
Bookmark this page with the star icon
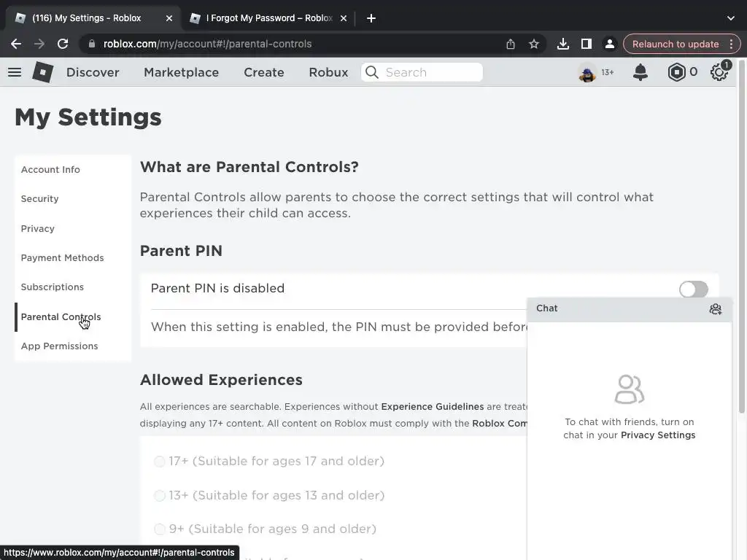tap(534, 44)
